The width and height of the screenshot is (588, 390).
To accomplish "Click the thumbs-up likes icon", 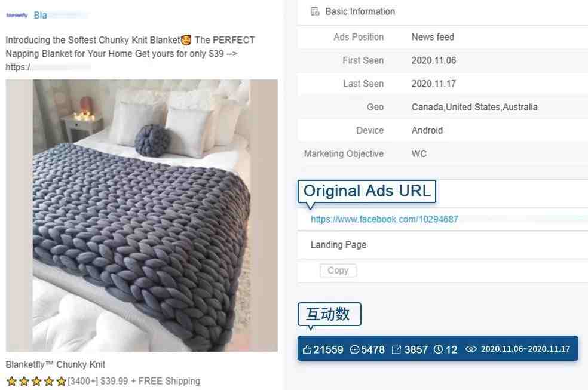I will (307, 349).
